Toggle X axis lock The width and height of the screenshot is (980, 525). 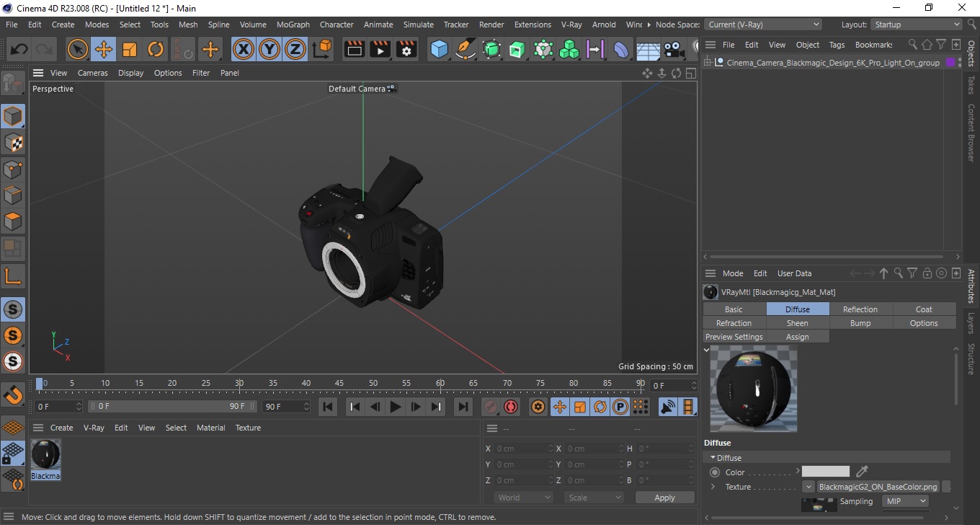coord(244,50)
